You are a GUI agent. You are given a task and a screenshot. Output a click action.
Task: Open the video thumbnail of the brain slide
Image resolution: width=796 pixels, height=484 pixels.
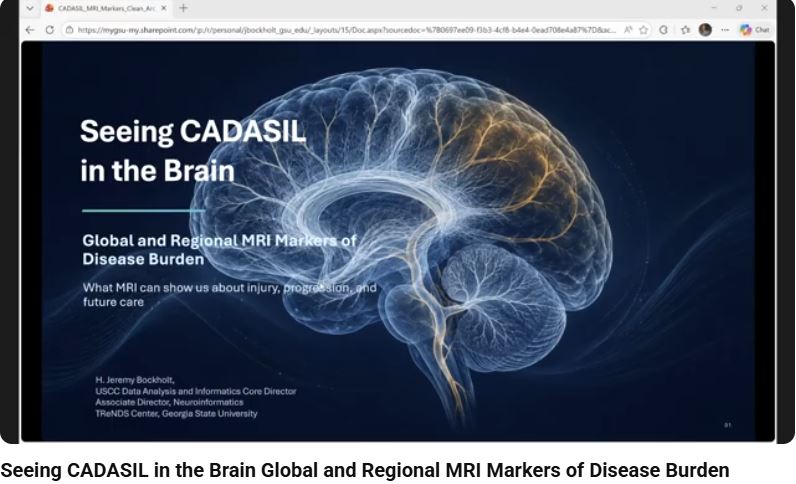(397, 221)
